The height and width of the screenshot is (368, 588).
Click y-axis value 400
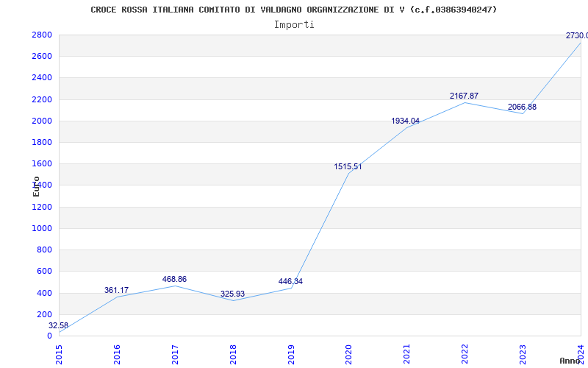pyautogui.click(x=45, y=293)
